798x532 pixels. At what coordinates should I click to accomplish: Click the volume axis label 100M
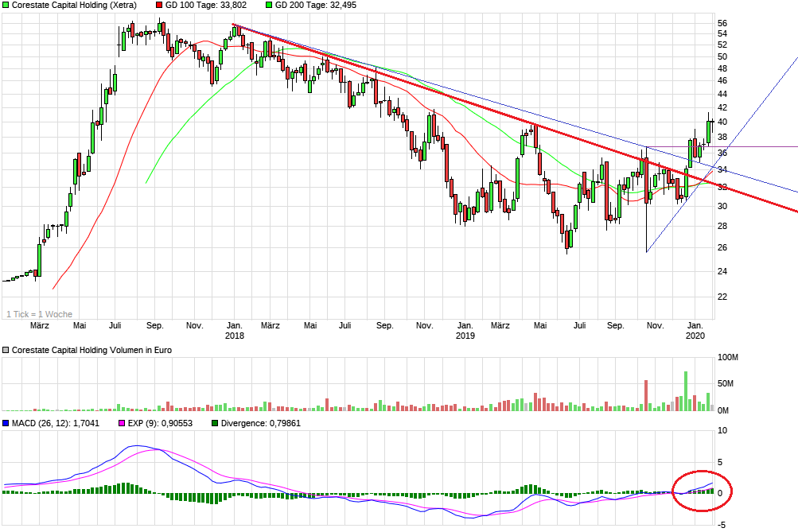[x=728, y=358]
